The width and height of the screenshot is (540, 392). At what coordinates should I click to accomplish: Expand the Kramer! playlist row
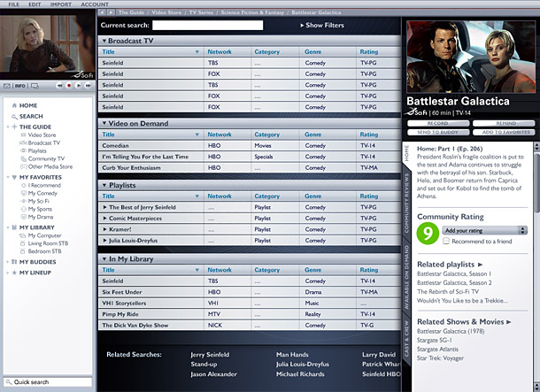(x=105, y=229)
